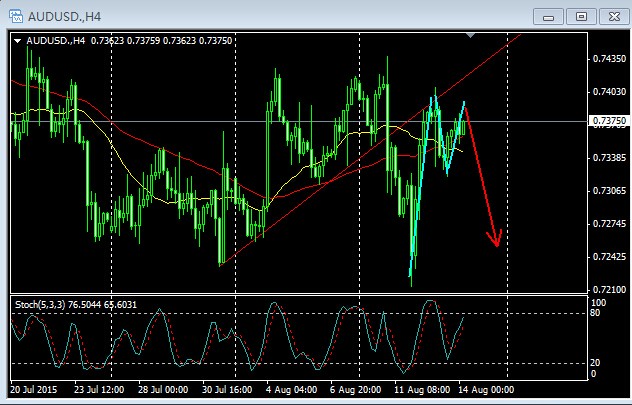This screenshot has width=632, height=405.
Task: Click stochastic scale level 20
Action: [x=595, y=363]
